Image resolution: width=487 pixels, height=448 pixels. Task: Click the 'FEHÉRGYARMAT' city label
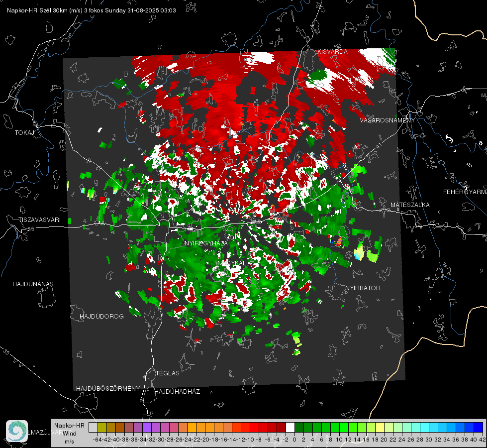465,192
